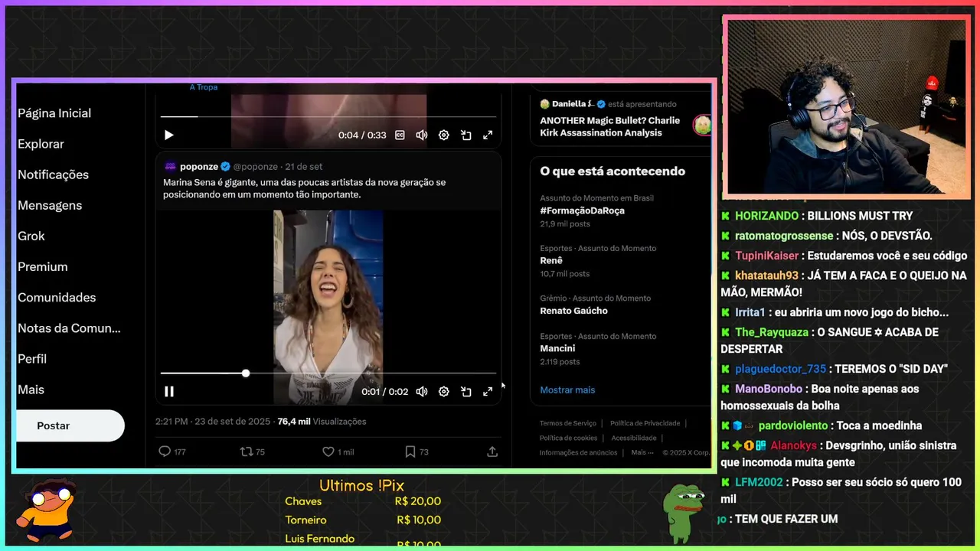
Task: Seek the Marina Sena video progress bar
Action: [x=328, y=373]
